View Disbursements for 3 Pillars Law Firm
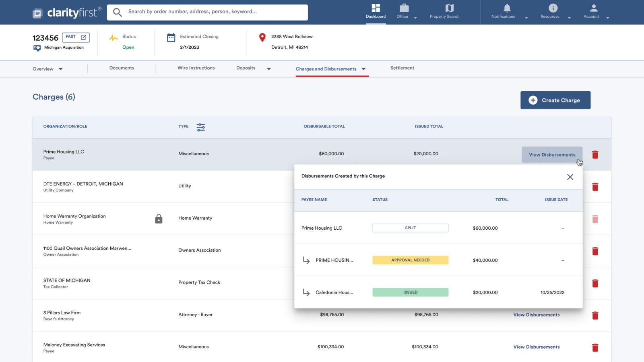 [x=536, y=315]
